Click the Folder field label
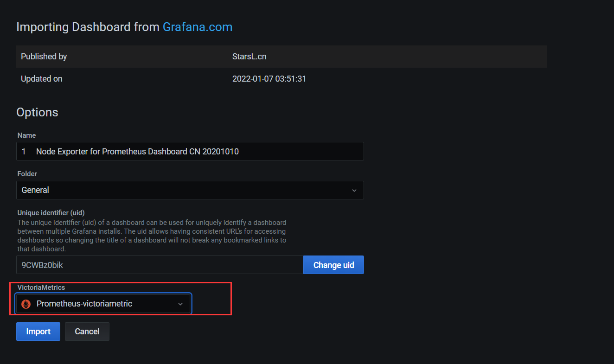The height and width of the screenshot is (364, 614). [x=27, y=174]
